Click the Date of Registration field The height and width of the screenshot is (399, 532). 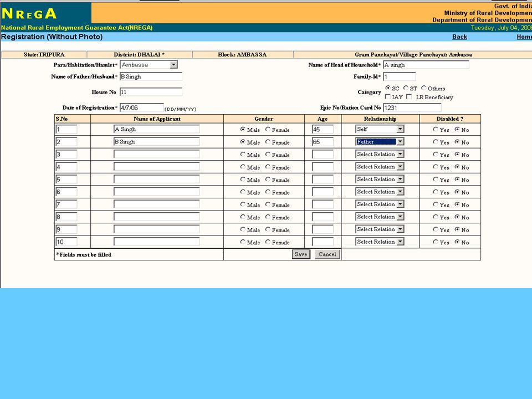point(142,108)
